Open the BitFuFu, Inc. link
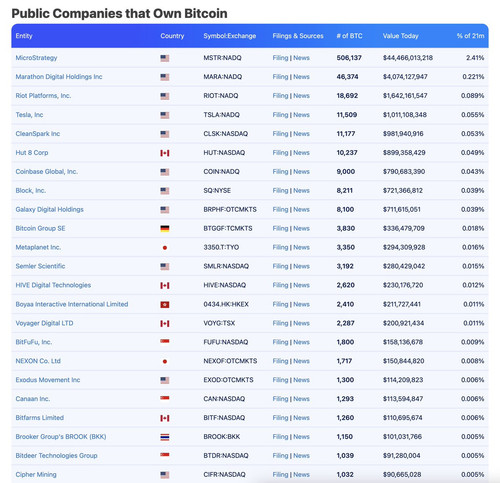The width and height of the screenshot is (500, 483). [x=34, y=342]
